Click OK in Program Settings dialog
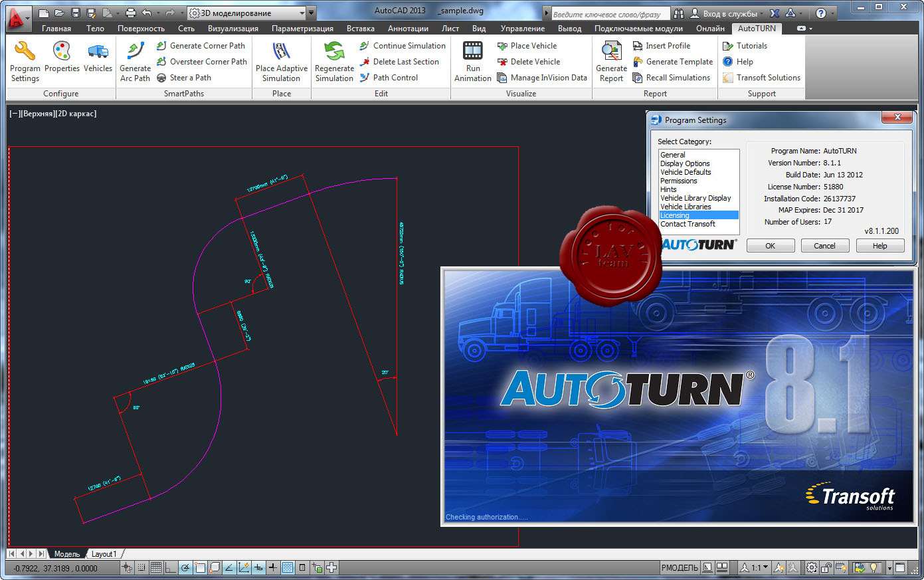 770,246
